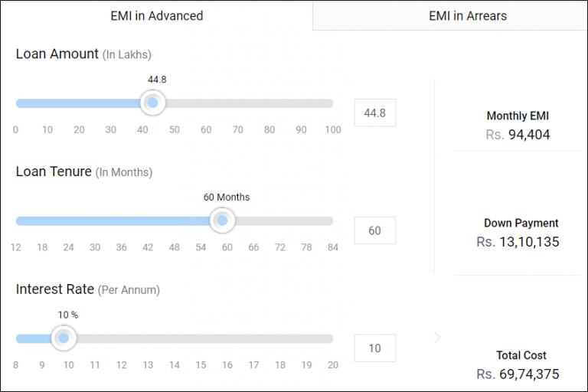Select 84 months on the tenure track
588x392 pixels.
coord(332,221)
